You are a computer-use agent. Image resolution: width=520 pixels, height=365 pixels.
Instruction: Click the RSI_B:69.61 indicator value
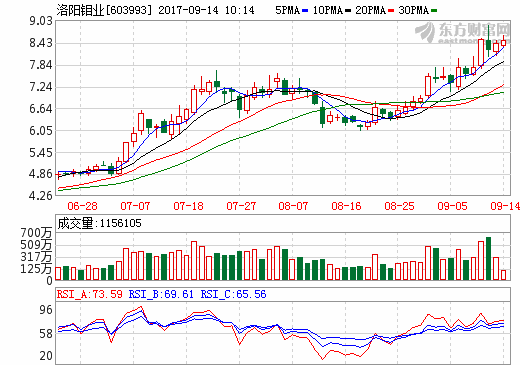[x=161, y=294]
